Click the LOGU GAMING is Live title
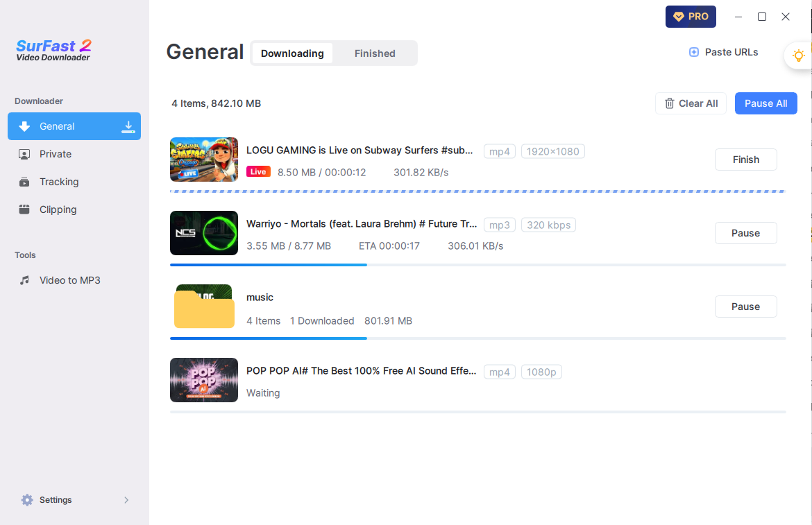Screen dimensions: 812x525 (360, 150)
